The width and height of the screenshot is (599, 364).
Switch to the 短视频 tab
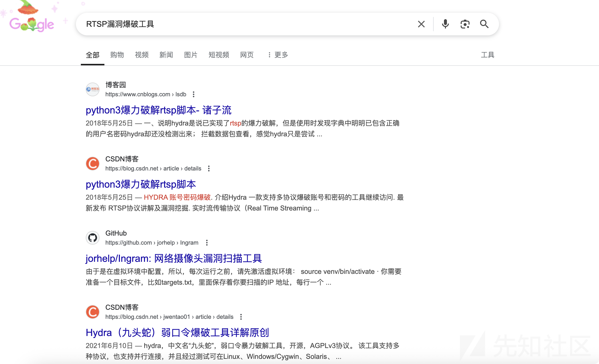[x=219, y=55]
